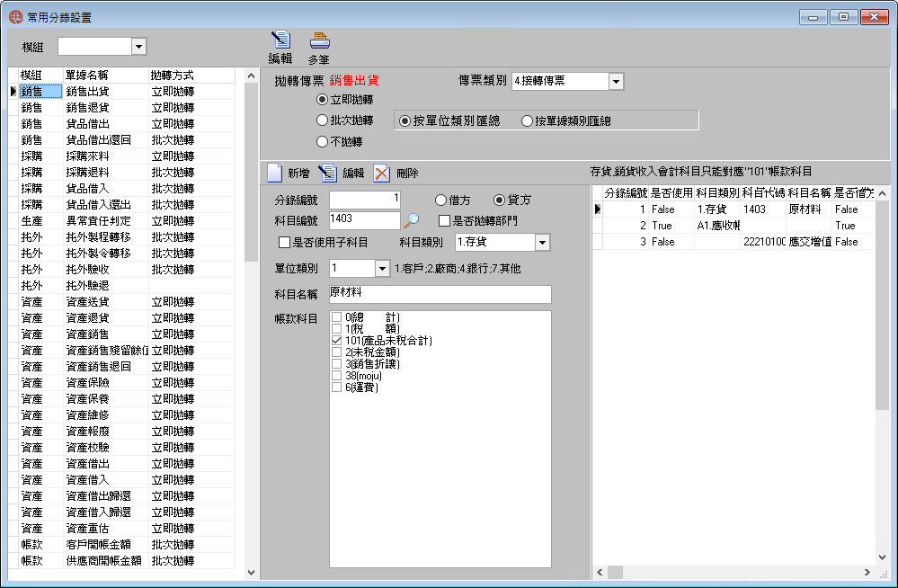Uncheck 101(產品未稅合計) item
The width and height of the screenshot is (898, 588).
coord(337,341)
